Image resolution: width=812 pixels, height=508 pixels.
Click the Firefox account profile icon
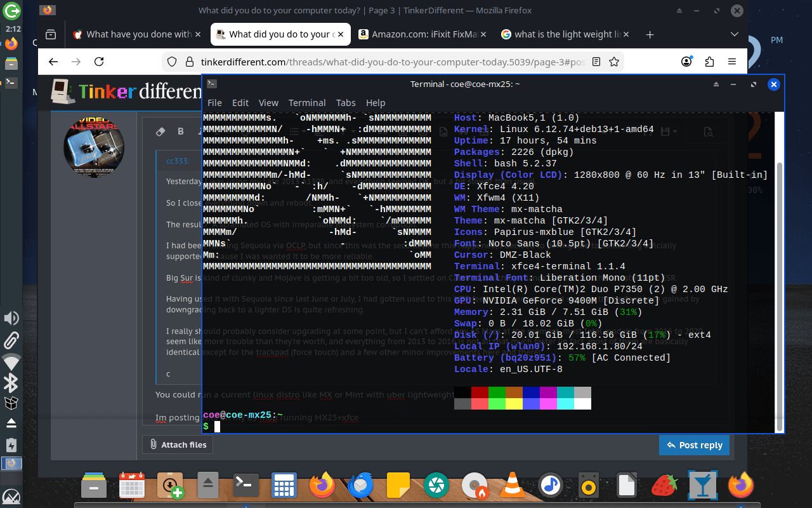tap(686, 62)
